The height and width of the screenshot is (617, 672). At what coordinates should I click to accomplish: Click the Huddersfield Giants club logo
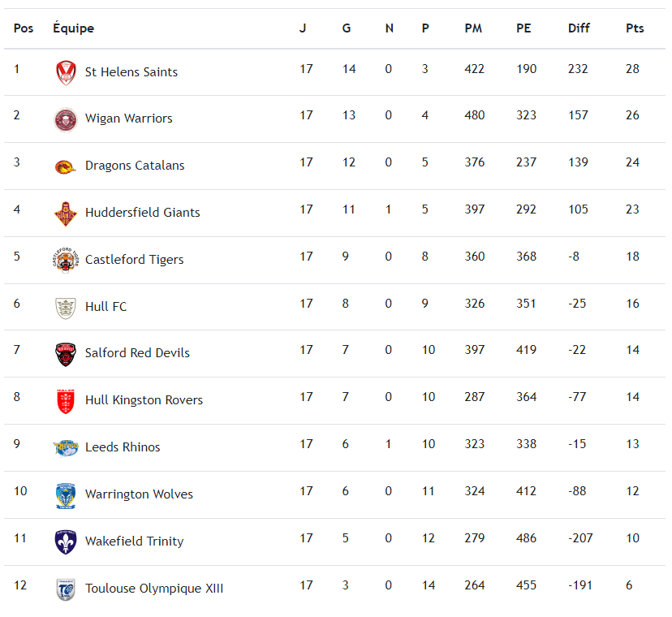66,214
